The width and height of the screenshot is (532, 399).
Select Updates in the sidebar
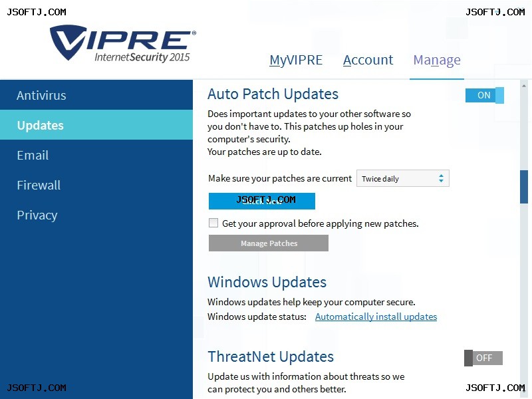96,125
